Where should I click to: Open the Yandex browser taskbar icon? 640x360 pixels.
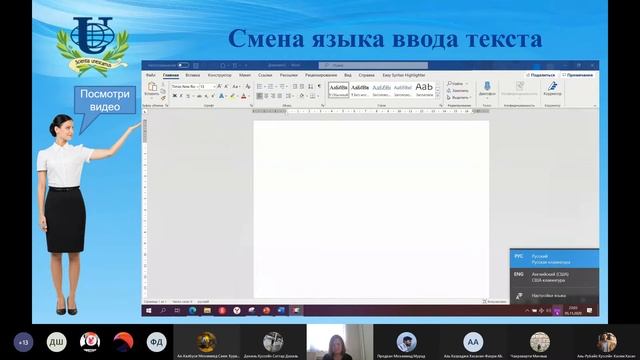(237, 311)
